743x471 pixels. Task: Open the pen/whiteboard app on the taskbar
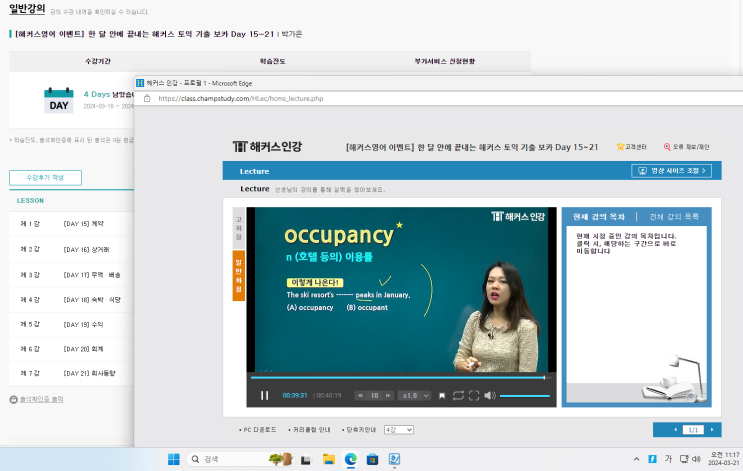pos(394,459)
